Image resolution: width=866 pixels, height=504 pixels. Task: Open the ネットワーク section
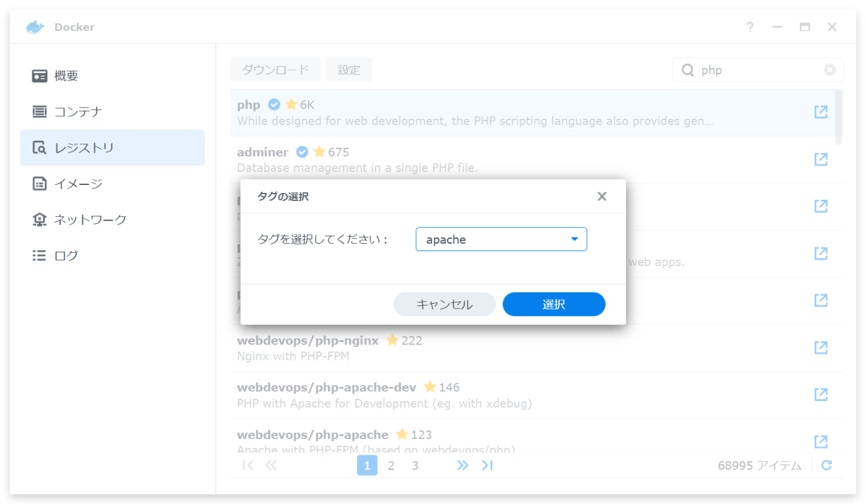(113, 220)
